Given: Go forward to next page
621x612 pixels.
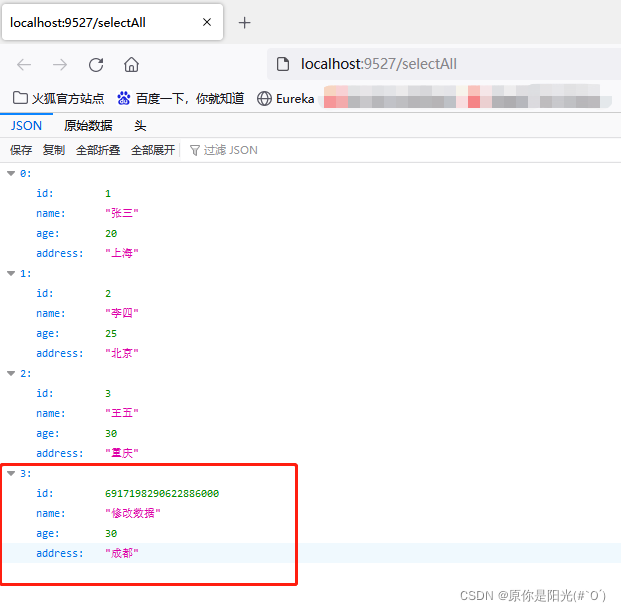Looking at the screenshot, I should click(60, 65).
